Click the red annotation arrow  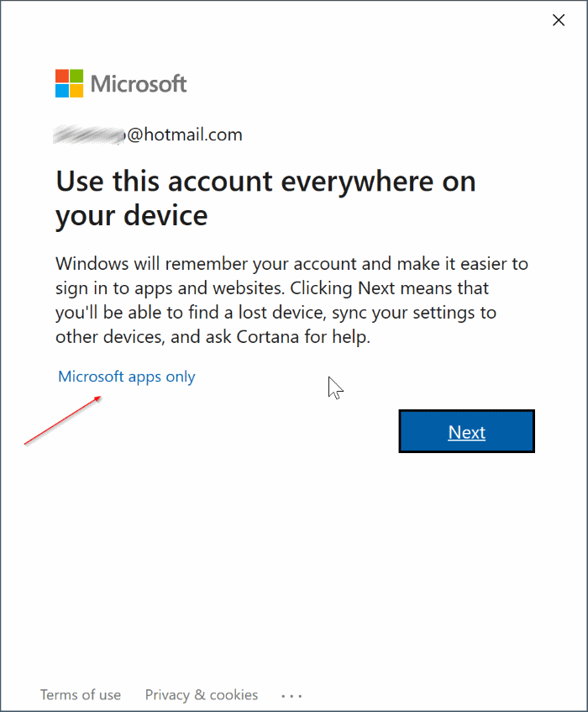[x=63, y=420]
